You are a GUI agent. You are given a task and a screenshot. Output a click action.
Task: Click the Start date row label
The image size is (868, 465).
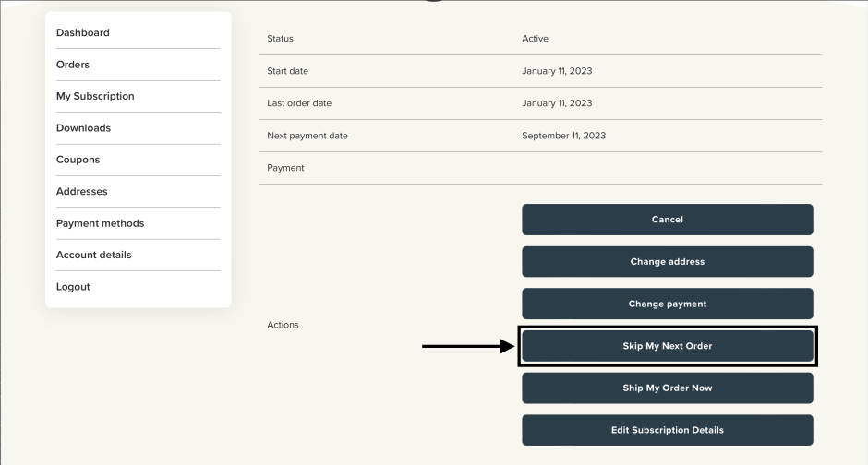(288, 71)
